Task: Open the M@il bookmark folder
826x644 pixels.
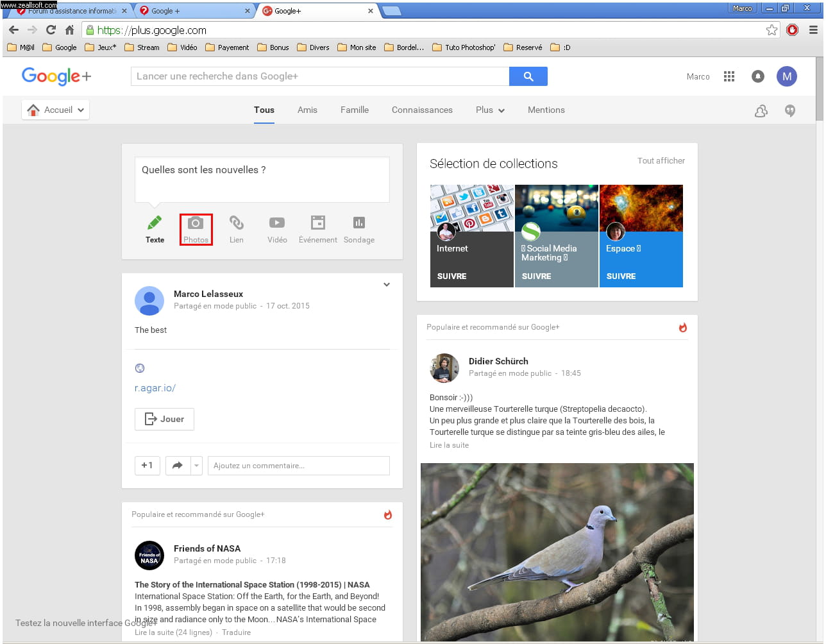Action: click(21, 47)
